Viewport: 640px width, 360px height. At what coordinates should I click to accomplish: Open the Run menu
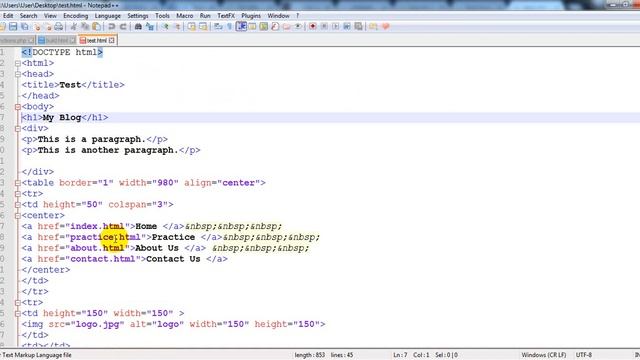coord(205,16)
